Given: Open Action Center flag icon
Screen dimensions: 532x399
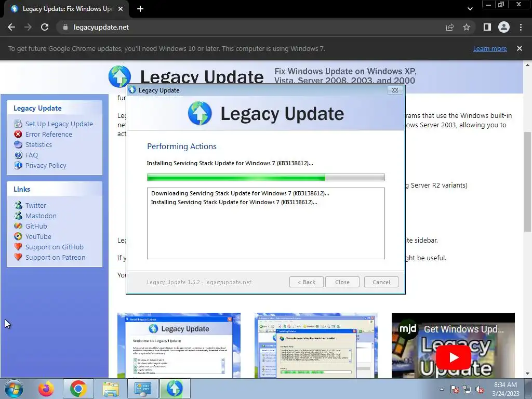Looking at the screenshot, I should point(455,389).
